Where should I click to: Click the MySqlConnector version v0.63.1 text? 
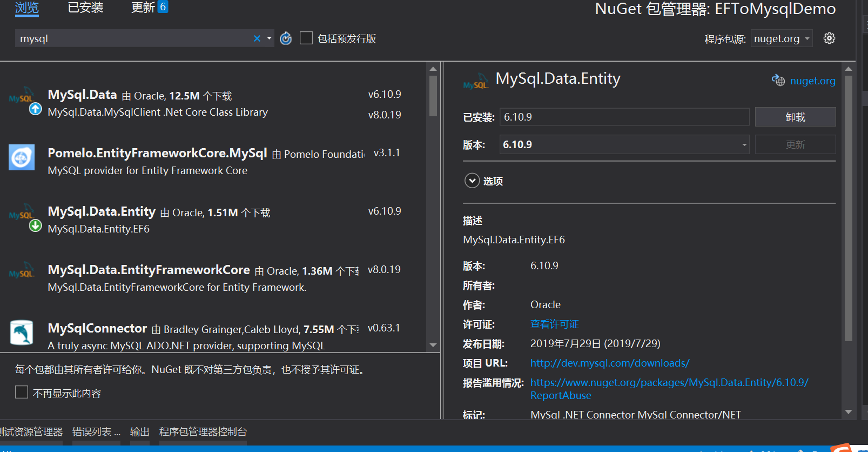click(x=384, y=328)
